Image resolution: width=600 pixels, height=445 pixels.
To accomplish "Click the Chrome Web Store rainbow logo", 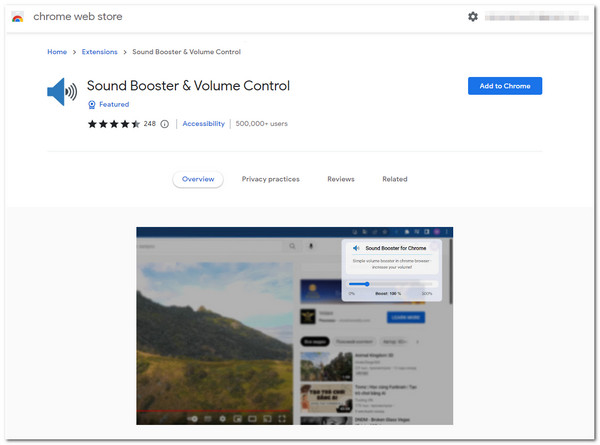I will [18, 17].
